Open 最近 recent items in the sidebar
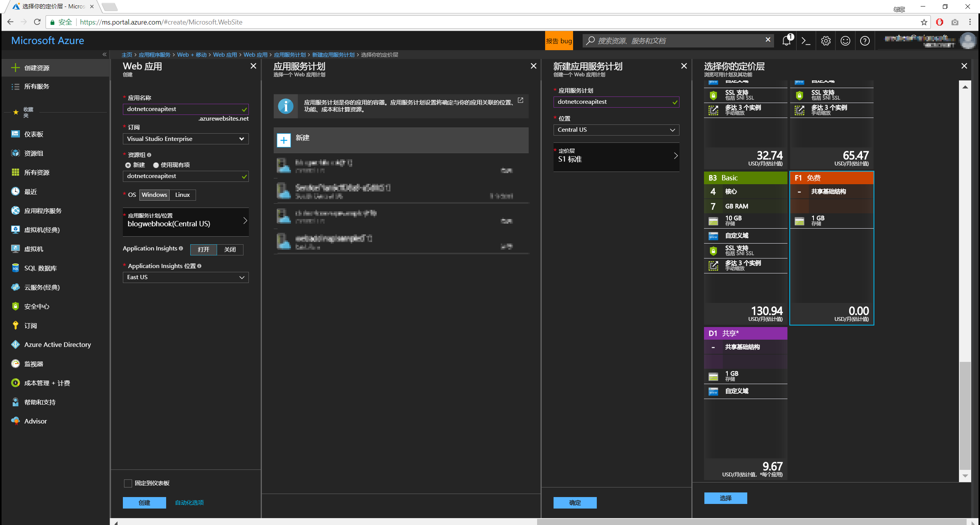 pyautogui.click(x=31, y=191)
